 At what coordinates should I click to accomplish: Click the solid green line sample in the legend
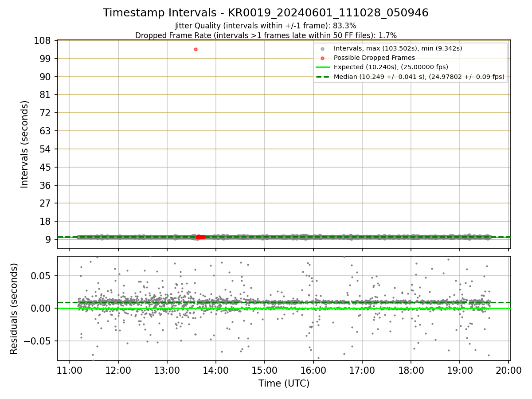(x=322, y=67)
